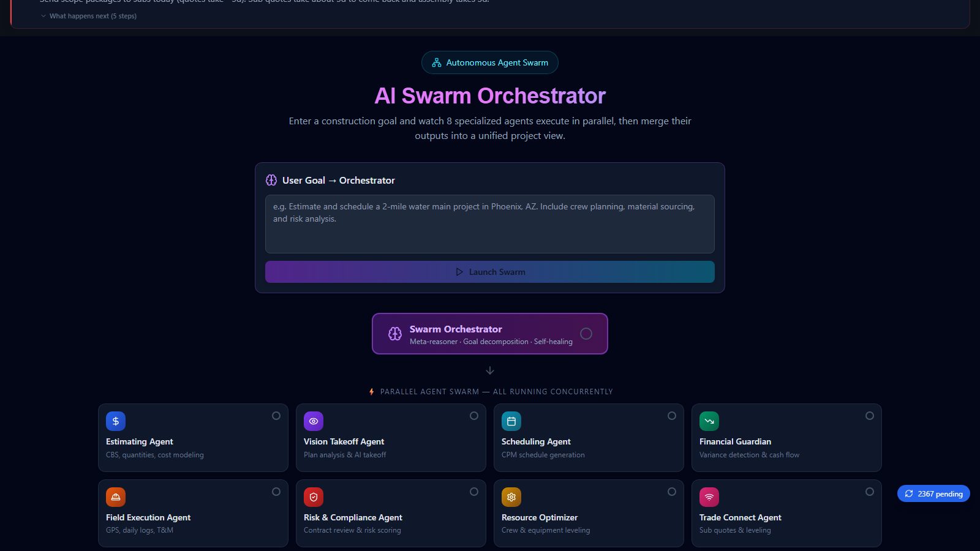Launch the swarm with the Launch Swarm button
980x551 pixels.
pos(490,272)
